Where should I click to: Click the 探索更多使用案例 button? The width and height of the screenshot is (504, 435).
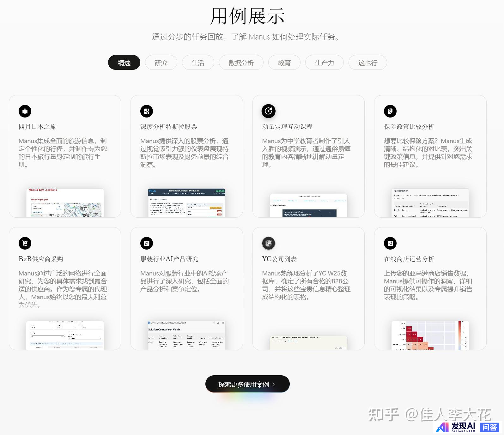[x=247, y=384]
